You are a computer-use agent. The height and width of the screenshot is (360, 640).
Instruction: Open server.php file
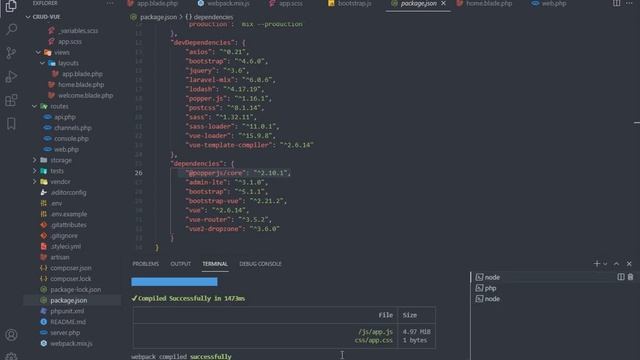[64, 333]
